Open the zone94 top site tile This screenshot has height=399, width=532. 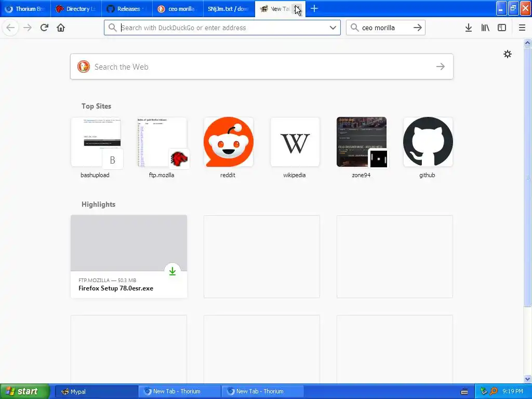coord(362,148)
